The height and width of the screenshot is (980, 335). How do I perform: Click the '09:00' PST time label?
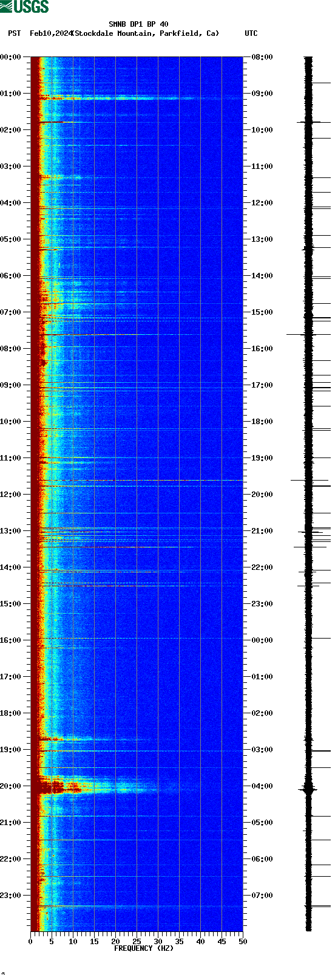coord(10,385)
